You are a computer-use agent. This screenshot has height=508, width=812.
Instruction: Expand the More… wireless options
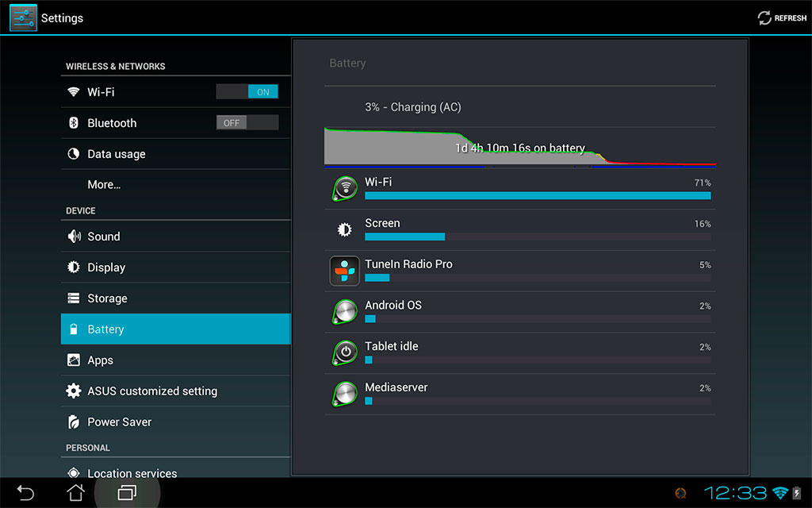(x=104, y=184)
